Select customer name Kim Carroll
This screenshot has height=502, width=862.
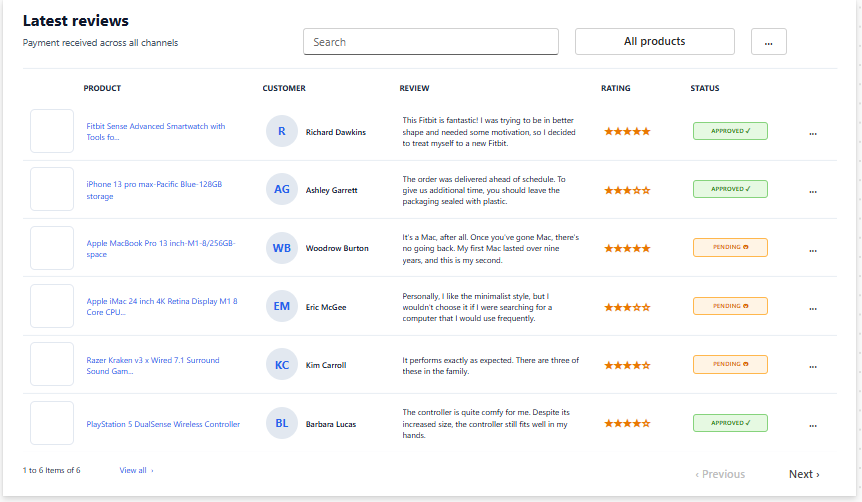(x=326, y=365)
